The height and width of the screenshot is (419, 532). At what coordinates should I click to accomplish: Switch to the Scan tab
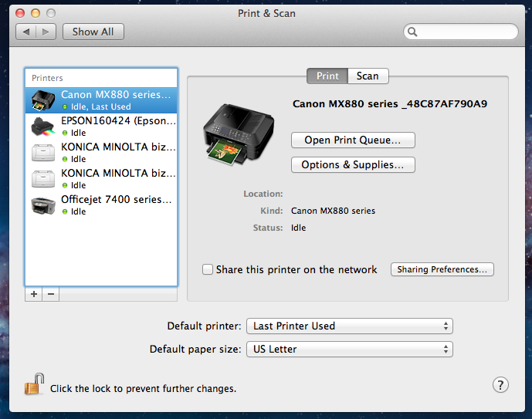368,76
